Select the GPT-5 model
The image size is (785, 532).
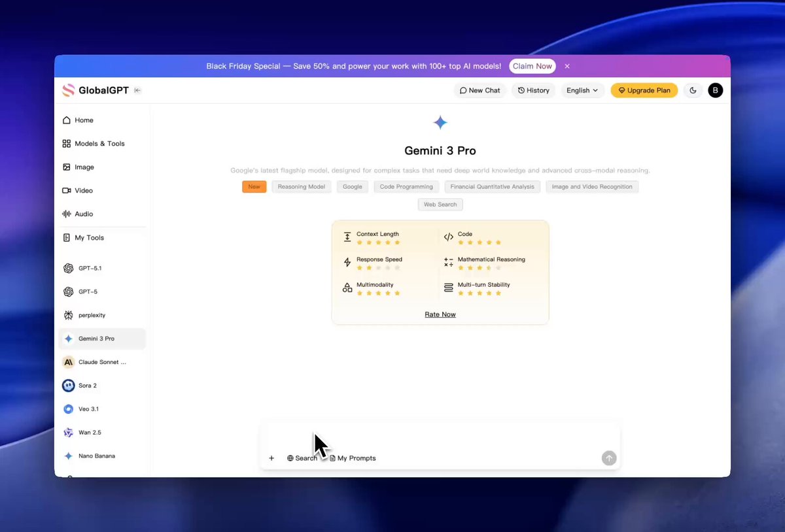[102, 291]
